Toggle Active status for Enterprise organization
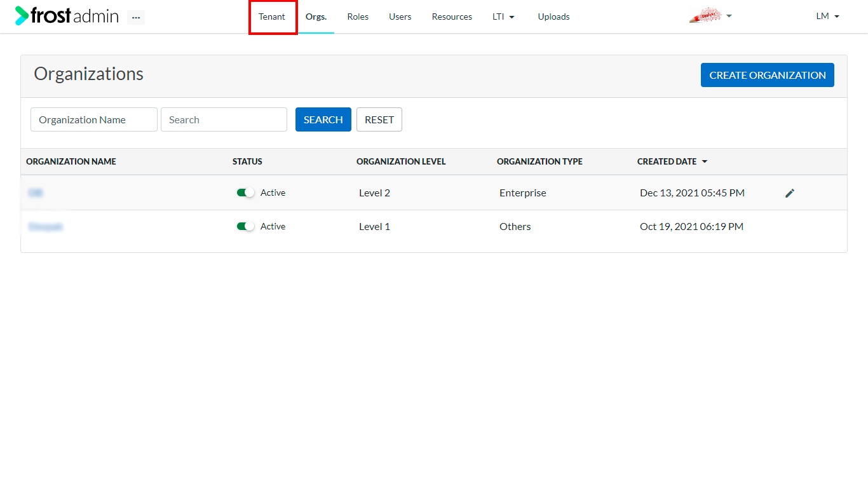The image size is (868, 488). coord(245,193)
